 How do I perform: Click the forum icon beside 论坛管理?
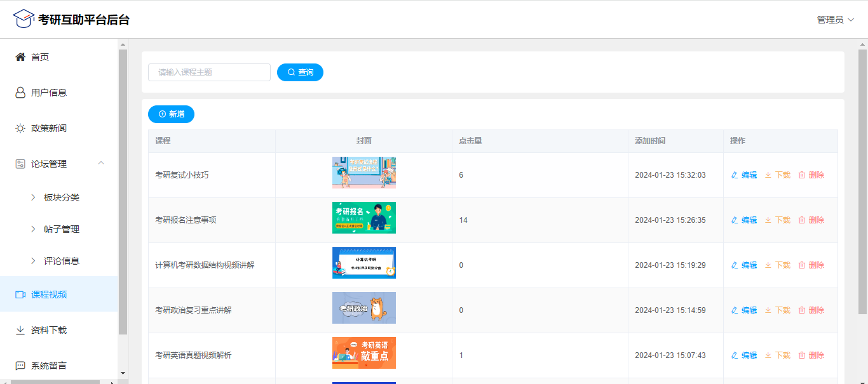20,164
